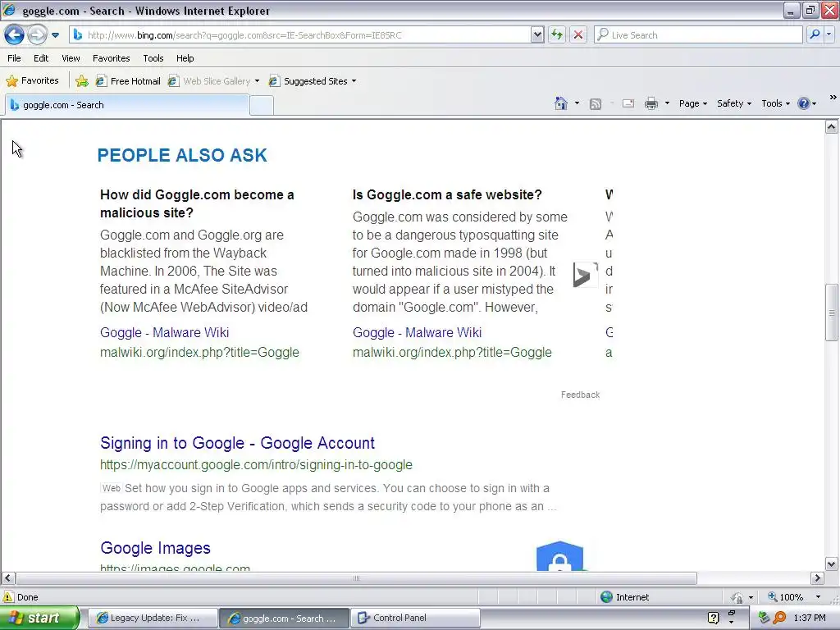This screenshot has width=840, height=630.
Task: Expand the Print options dropdown arrow
Action: point(667,103)
